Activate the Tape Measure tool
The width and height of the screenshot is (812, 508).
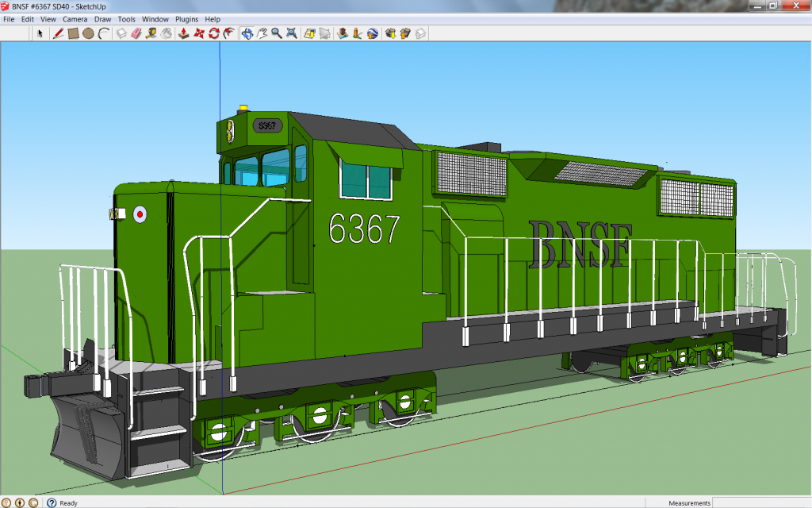[x=151, y=33]
